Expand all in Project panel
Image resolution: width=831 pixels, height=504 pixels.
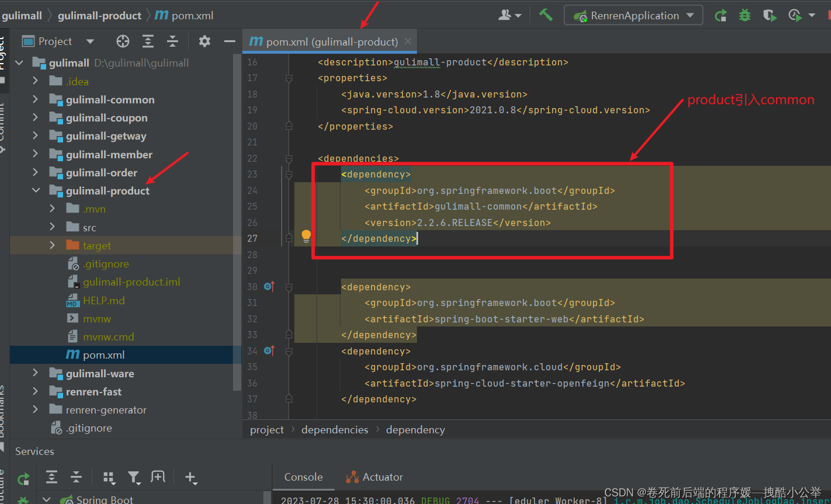(x=148, y=41)
